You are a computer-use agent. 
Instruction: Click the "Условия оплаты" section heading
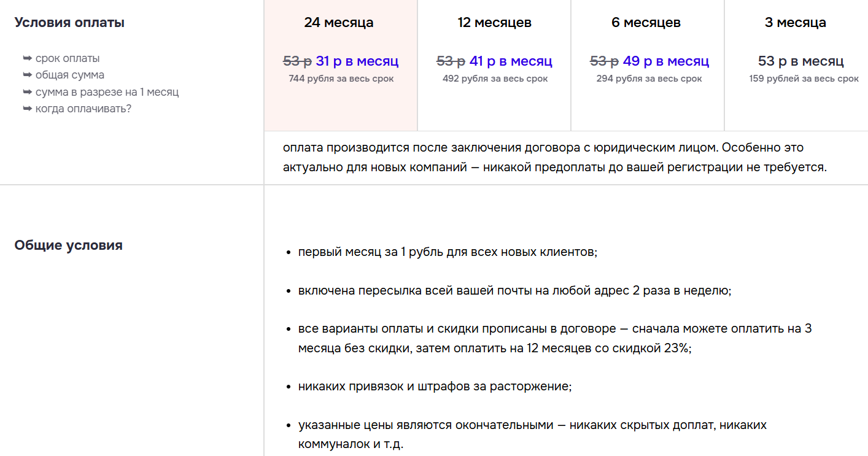pyautogui.click(x=69, y=23)
